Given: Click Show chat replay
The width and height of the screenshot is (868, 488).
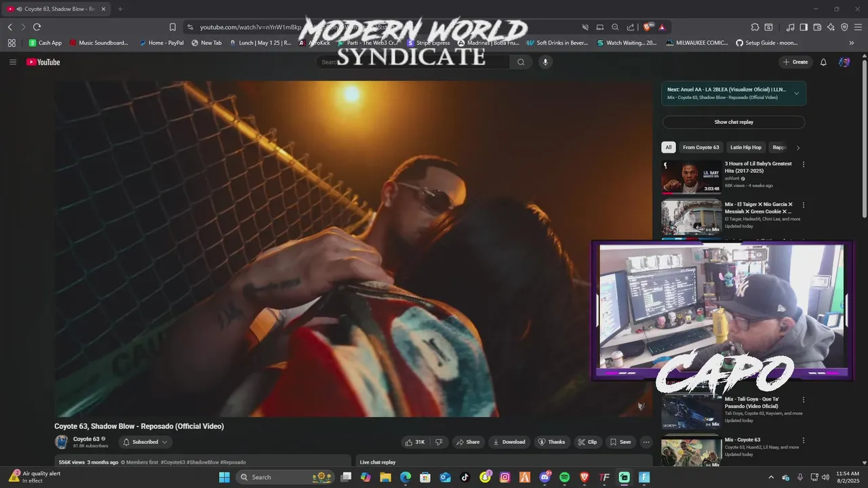Looking at the screenshot, I should pos(734,122).
